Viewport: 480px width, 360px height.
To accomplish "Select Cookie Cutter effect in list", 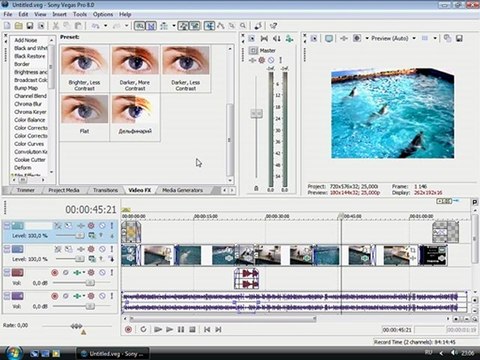I will click(30, 160).
